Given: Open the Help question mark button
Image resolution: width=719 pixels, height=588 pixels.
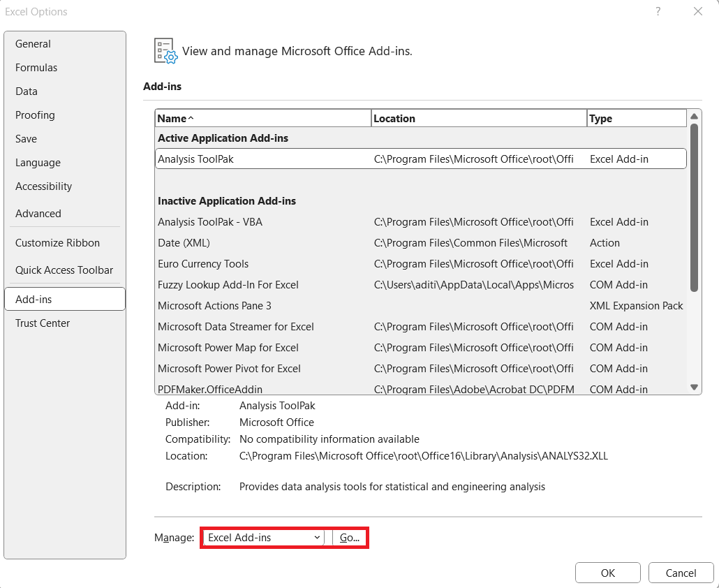Looking at the screenshot, I should coord(658,11).
